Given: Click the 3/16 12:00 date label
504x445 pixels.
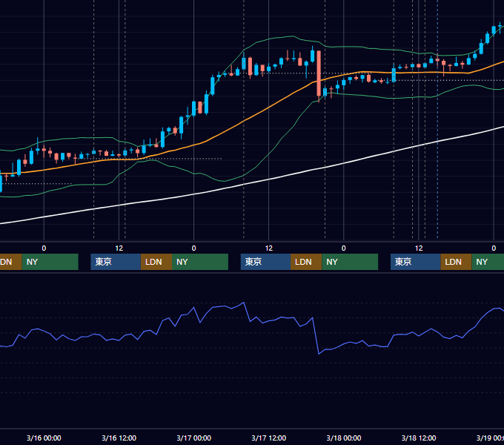Looking at the screenshot, I should tap(119, 438).
